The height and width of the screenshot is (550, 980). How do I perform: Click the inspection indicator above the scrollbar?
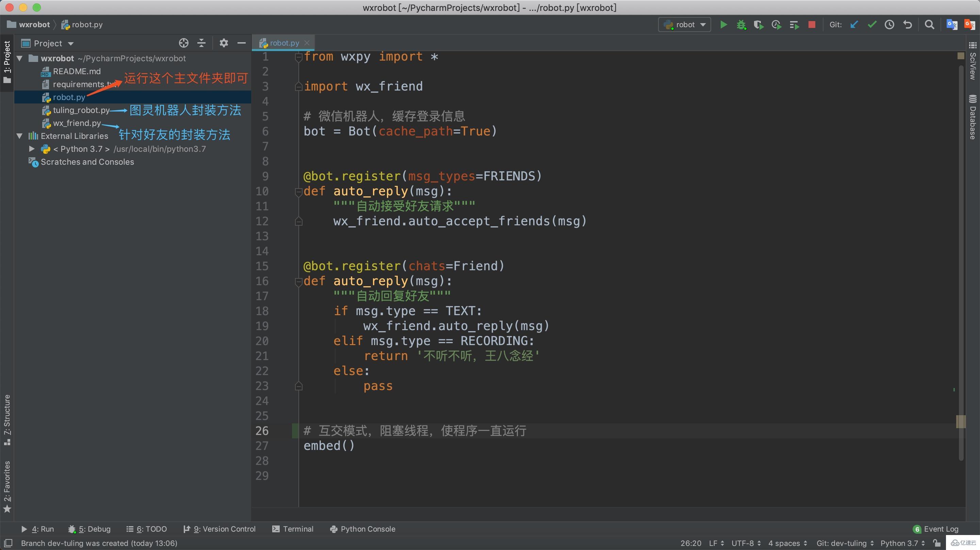961,56
